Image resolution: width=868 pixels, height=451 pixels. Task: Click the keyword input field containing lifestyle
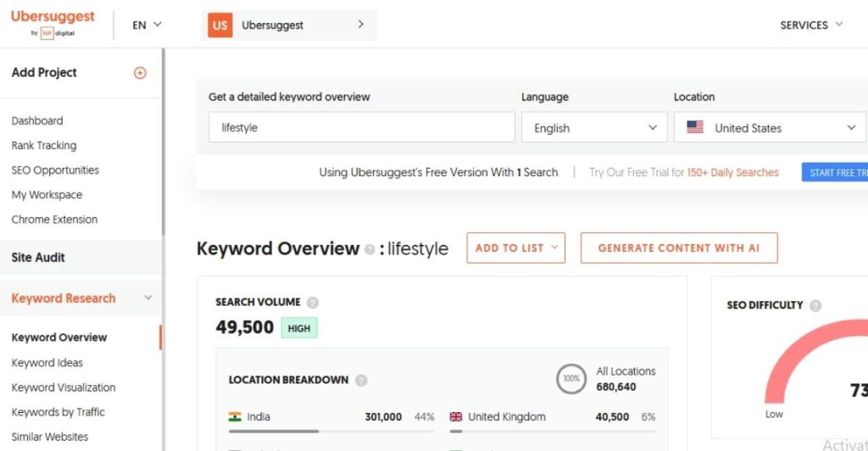point(361,128)
